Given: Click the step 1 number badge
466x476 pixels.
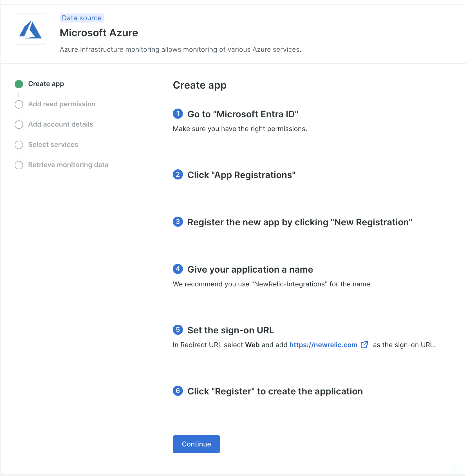Looking at the screenshot, I should tap(178, 114).
